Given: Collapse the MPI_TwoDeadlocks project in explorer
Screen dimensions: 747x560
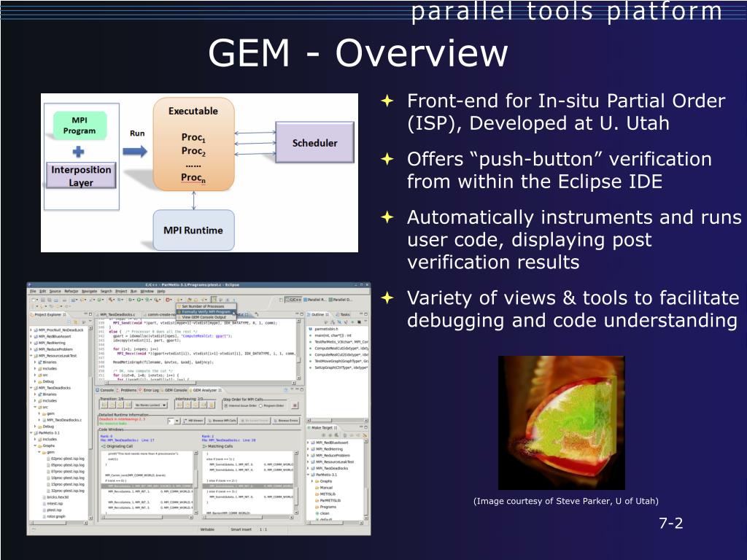Looking at the screenshot, I should click(x=31, y=388).
